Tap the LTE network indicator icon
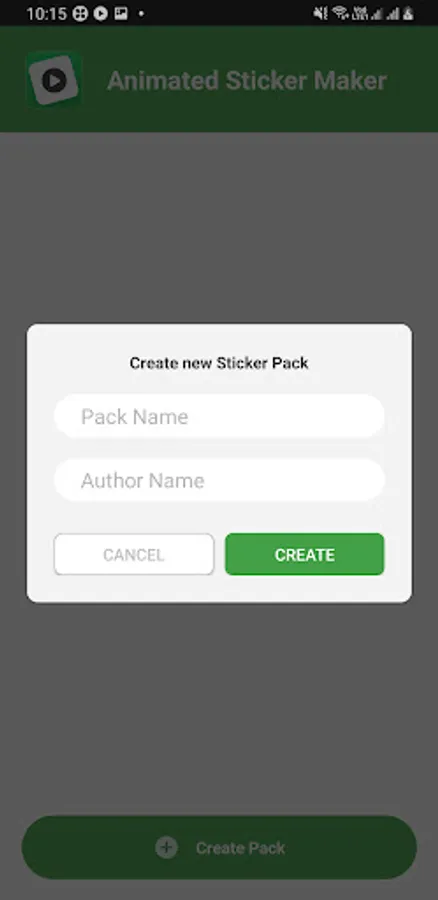 [x=359, y=13]
